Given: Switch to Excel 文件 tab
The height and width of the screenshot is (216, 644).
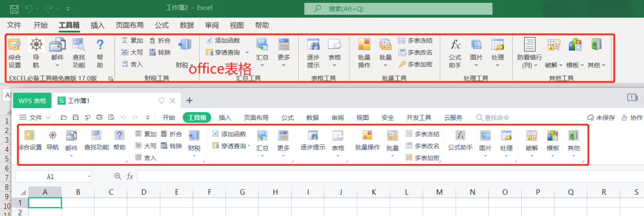Looking at the screenshot, I should click(x=14, y=25).
